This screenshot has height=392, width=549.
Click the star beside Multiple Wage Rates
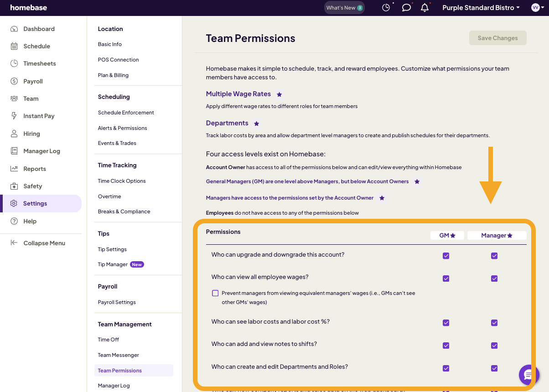280,94
